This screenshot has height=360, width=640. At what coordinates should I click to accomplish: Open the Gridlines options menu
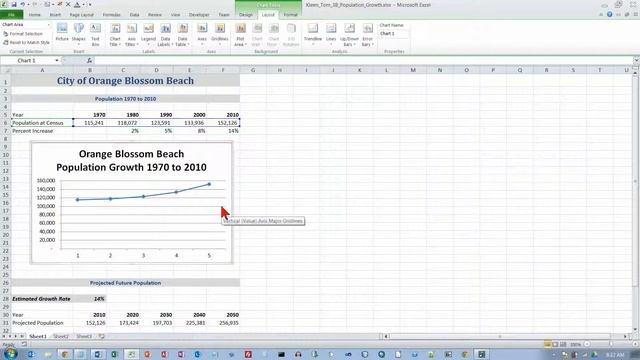[220, 34]
